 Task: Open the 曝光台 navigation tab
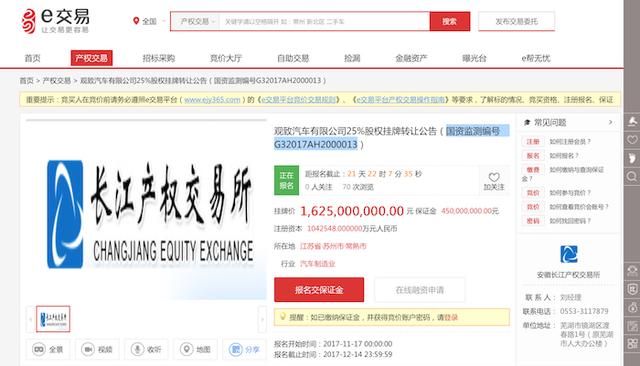pyautogui.click(x=474, y=58)
